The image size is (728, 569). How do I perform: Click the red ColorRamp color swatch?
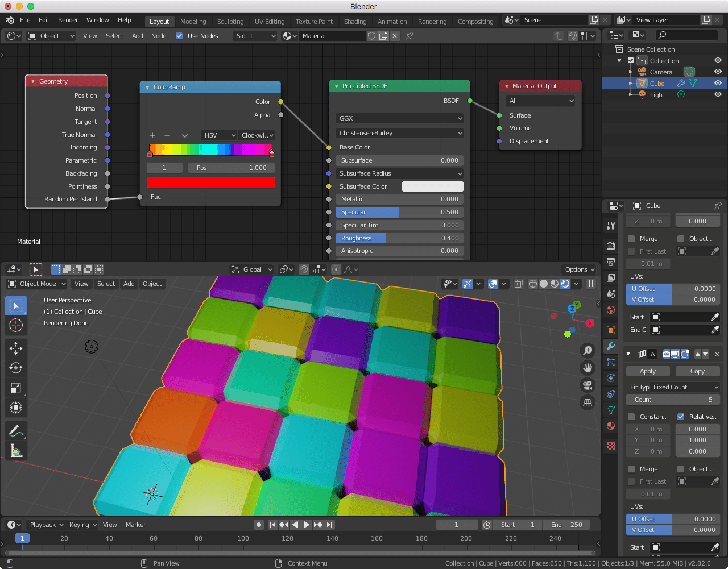210,182
